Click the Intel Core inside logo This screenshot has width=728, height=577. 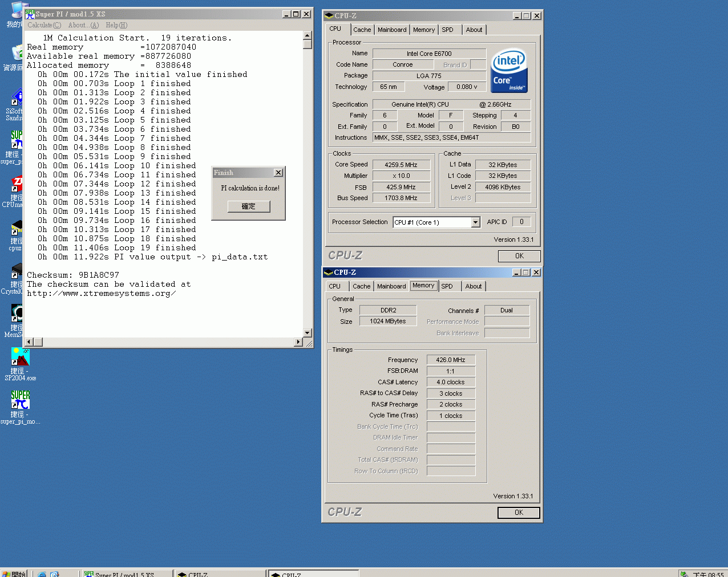tap(509, 71)
